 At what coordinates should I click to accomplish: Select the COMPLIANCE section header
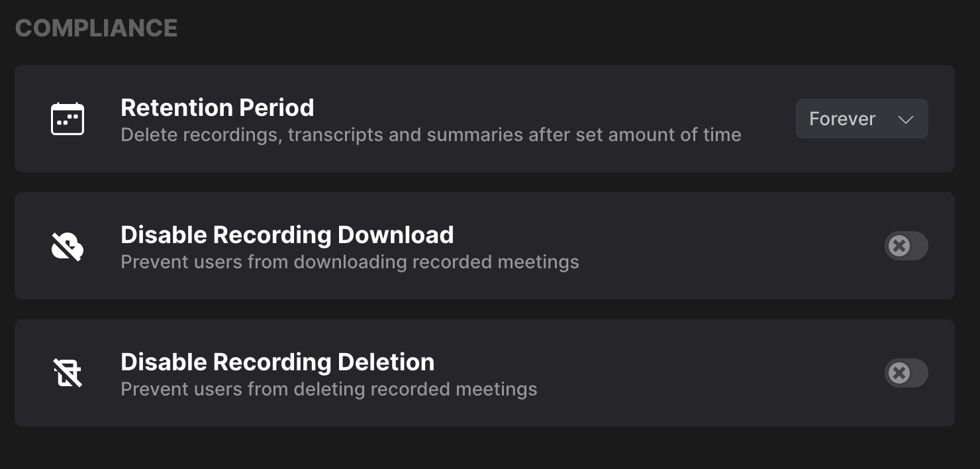96,28
